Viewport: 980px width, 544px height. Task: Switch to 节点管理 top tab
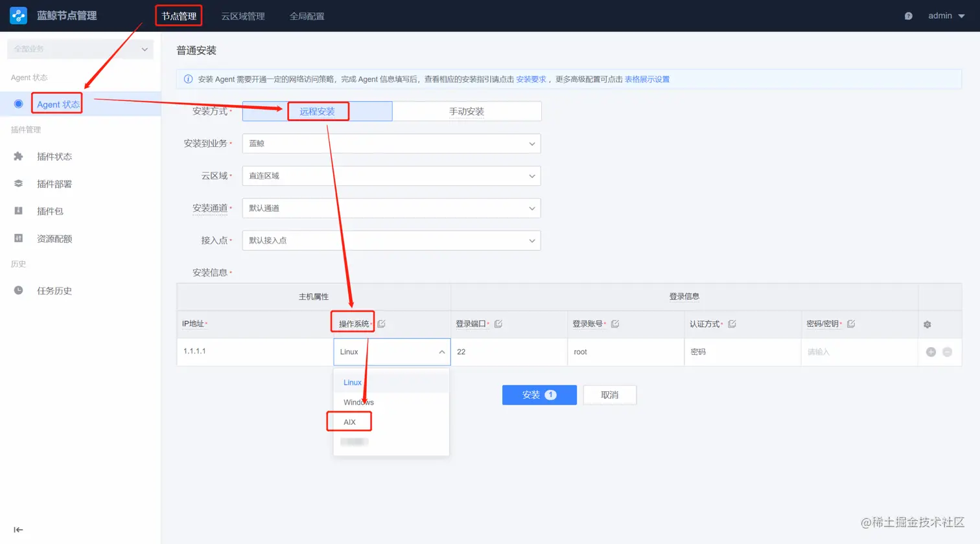(179, 16)
